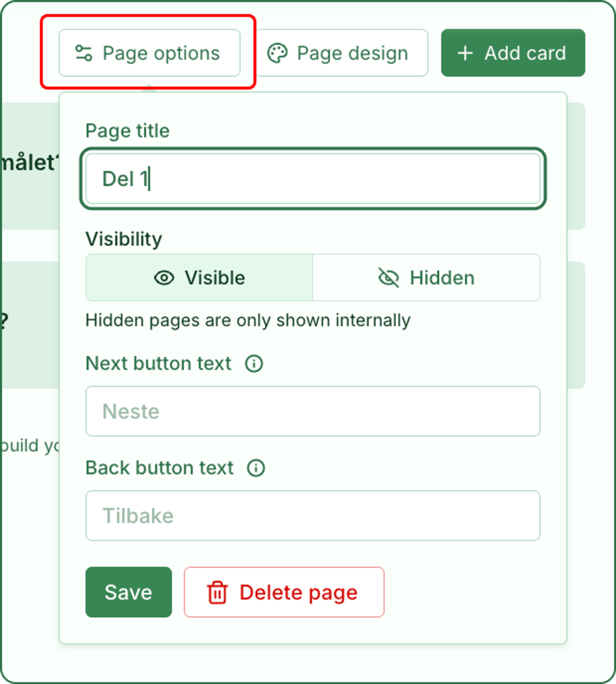Click the sliders icon in Page options
The image size is (616, 684).
click(x=84, y=53)
